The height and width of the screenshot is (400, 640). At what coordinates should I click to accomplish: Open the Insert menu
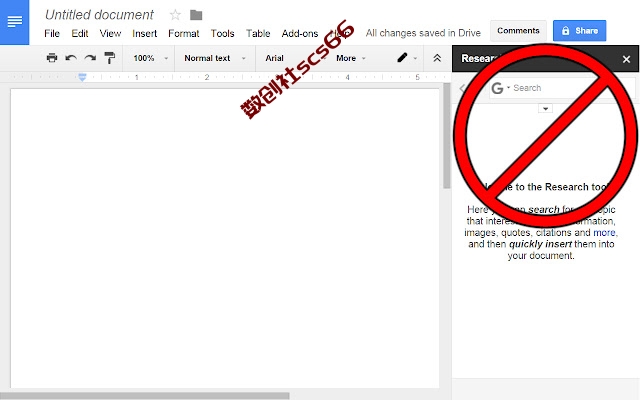(144, 33)
